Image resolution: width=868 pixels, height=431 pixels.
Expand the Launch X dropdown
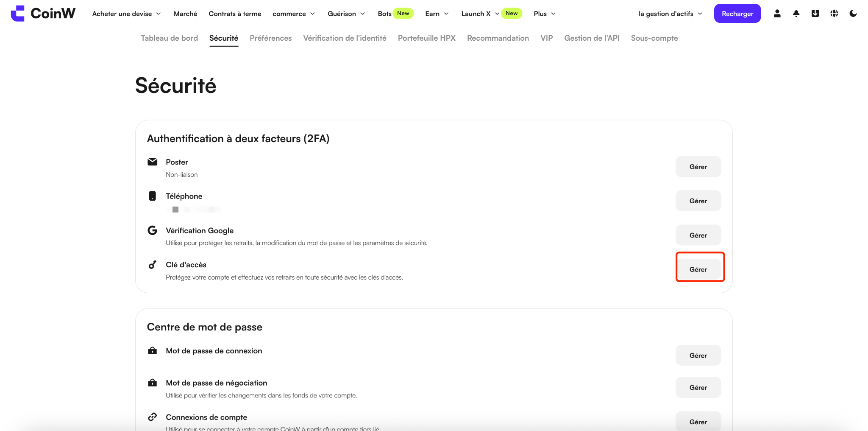tap(480, 14)
